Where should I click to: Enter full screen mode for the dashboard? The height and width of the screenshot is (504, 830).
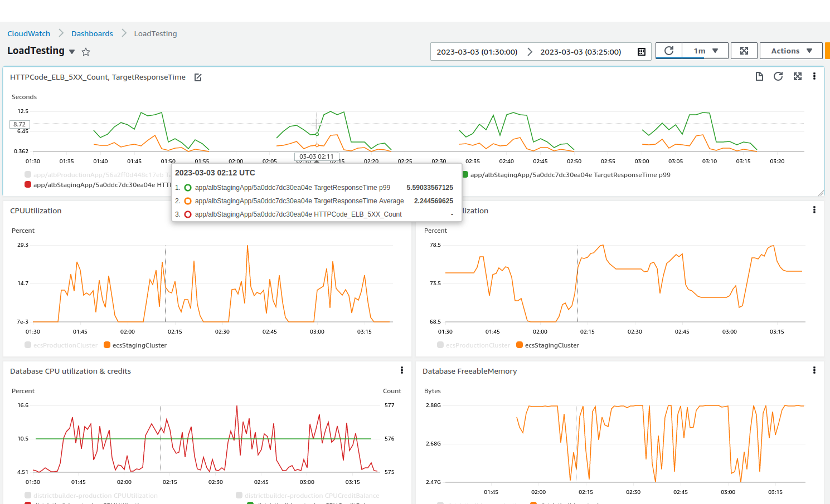[744, 51]
